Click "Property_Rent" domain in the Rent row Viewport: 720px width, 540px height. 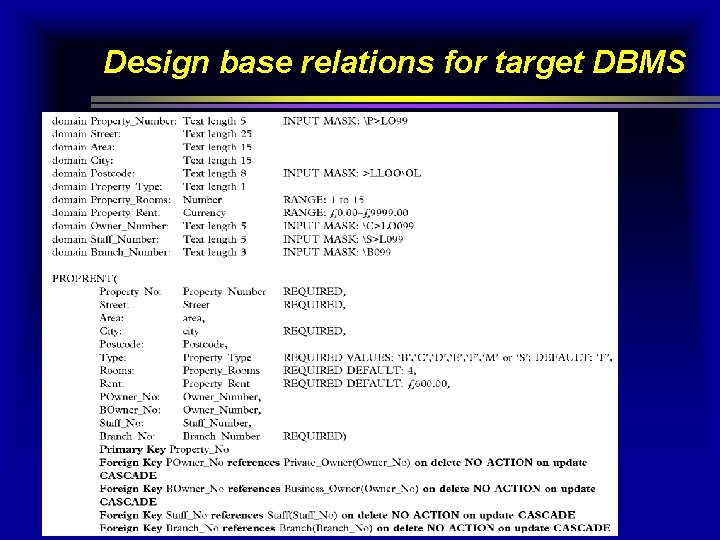216,384
